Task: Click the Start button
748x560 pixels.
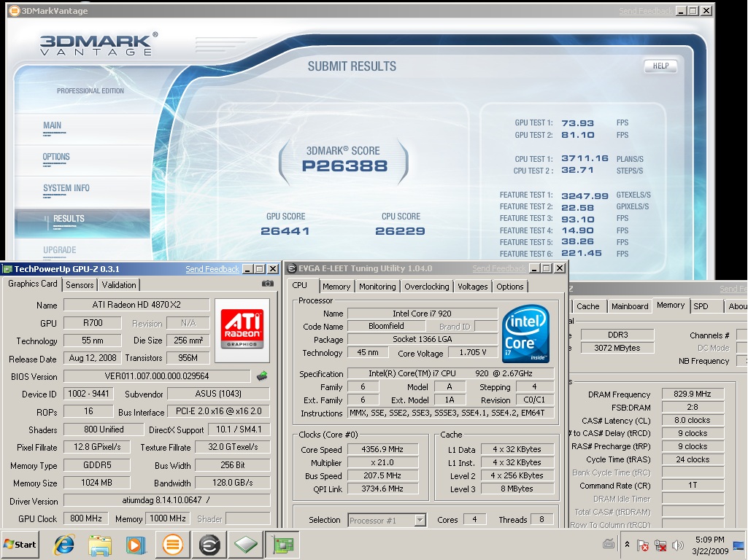Action: point(20,544)
